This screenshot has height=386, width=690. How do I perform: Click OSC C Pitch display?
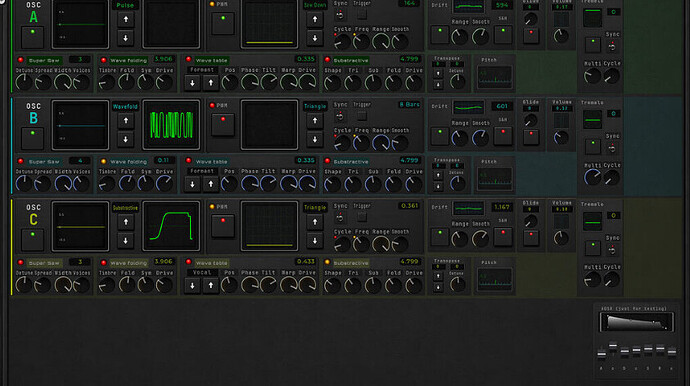tap(495, 279)
